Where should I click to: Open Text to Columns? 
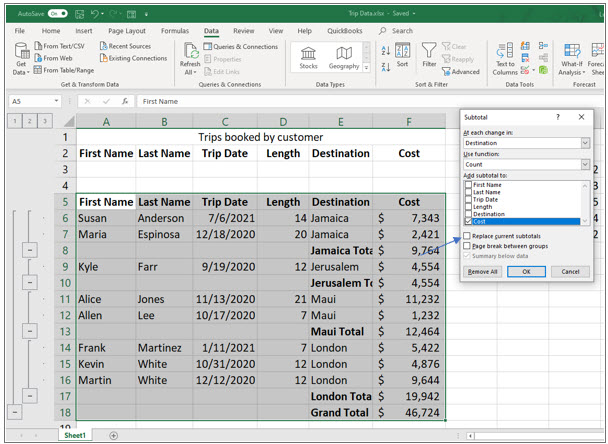pos(505,59)
